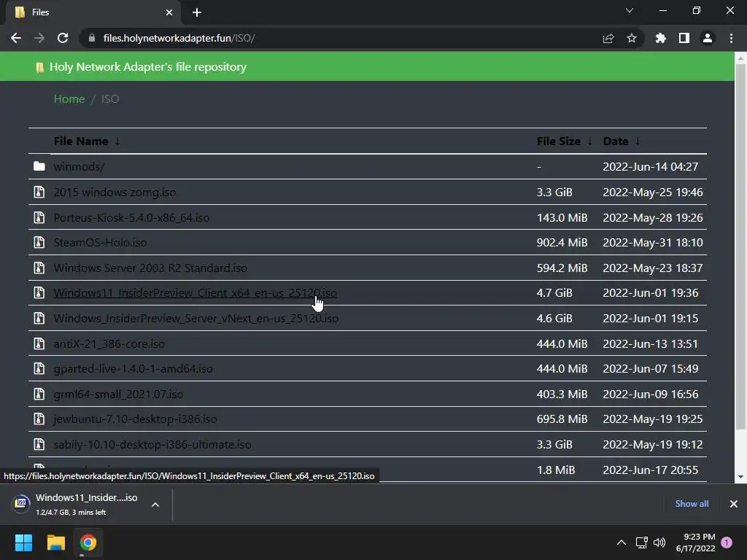Click the browser forward arrow
The height and width of the screenshot is (560, 747).
(x=39, y=38)
